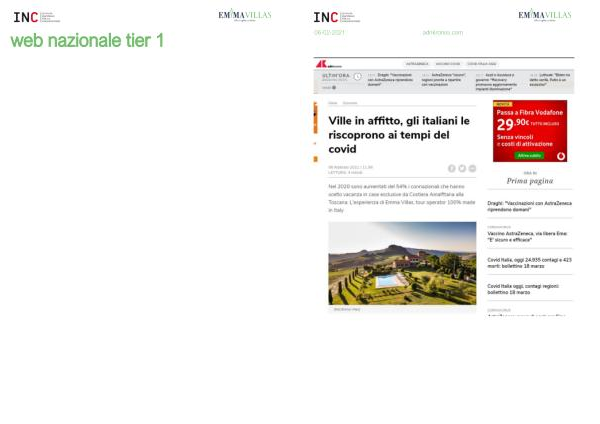Click the Emma Villas logo on the right slide

545,15
